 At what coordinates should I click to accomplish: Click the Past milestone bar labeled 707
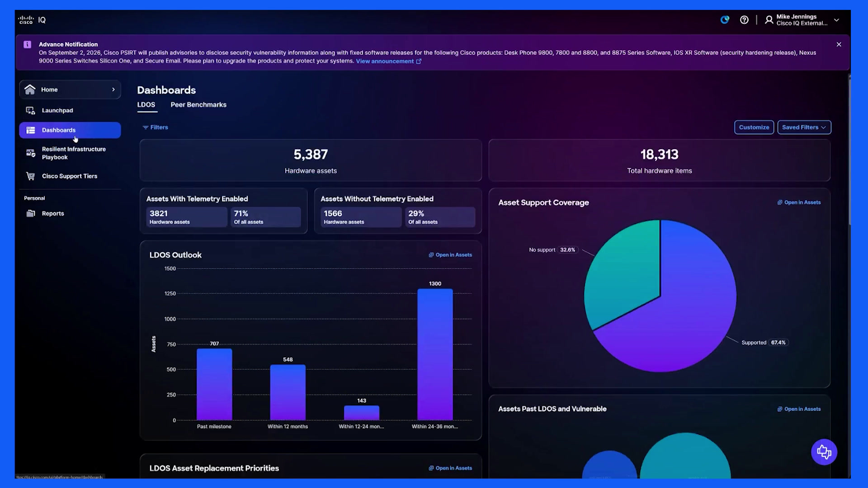[x=214, y=384]
